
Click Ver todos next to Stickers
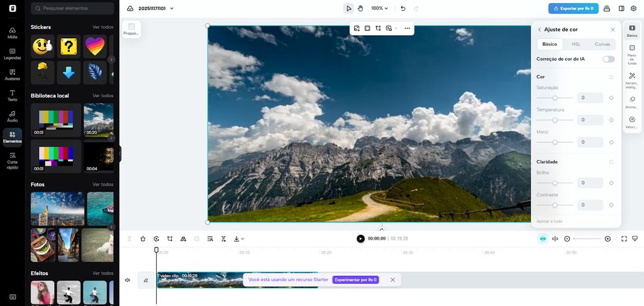tap(103, 27)
